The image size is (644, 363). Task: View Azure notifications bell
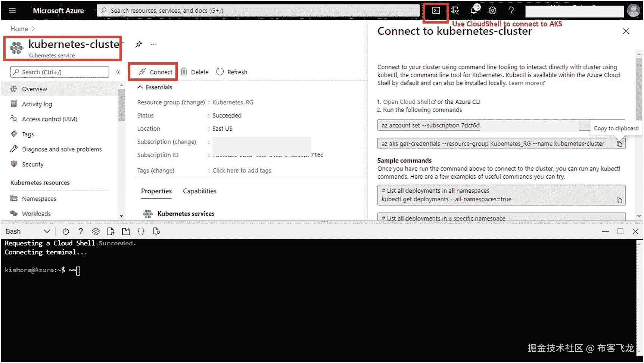[x=474, y=10]
